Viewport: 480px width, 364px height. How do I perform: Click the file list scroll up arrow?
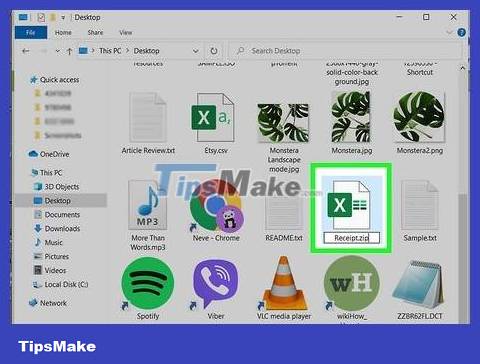click(x=463, y=68)
